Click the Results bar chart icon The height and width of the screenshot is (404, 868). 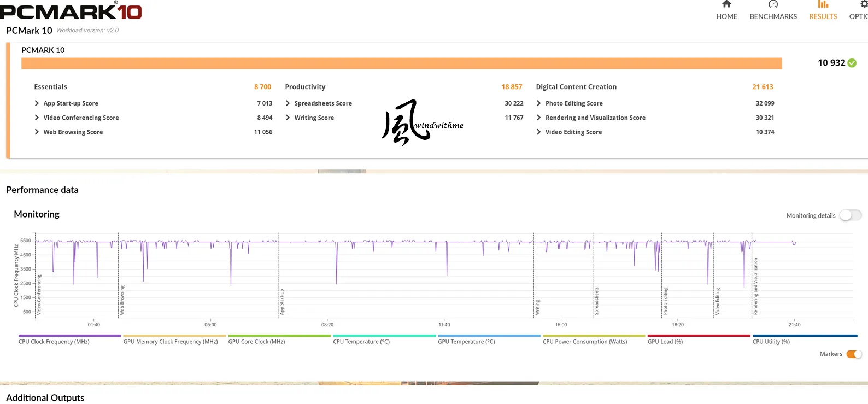pyautogui.click(x=823, y=4)
